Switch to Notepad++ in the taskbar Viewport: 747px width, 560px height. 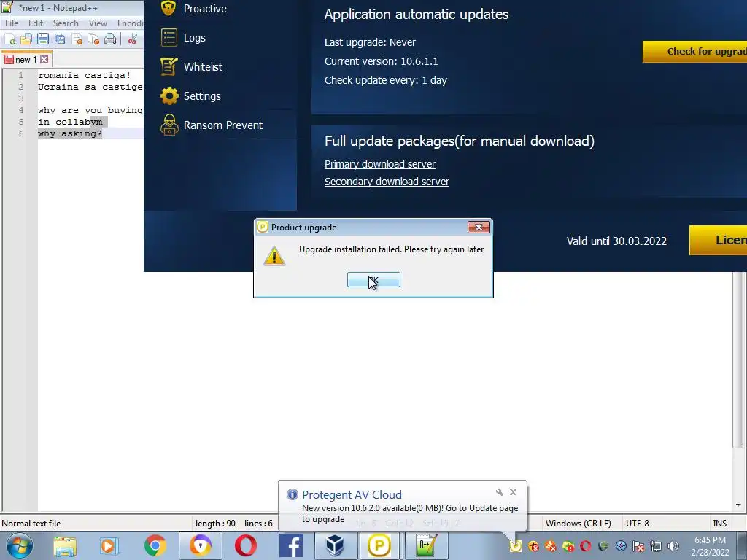tap(426, 545)
